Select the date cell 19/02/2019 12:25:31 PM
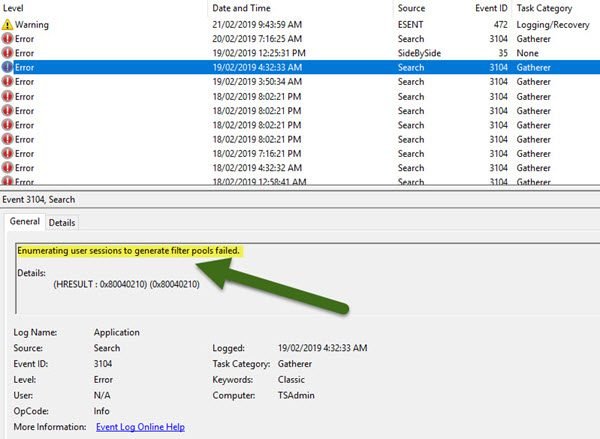 click(x=259, y=53)
